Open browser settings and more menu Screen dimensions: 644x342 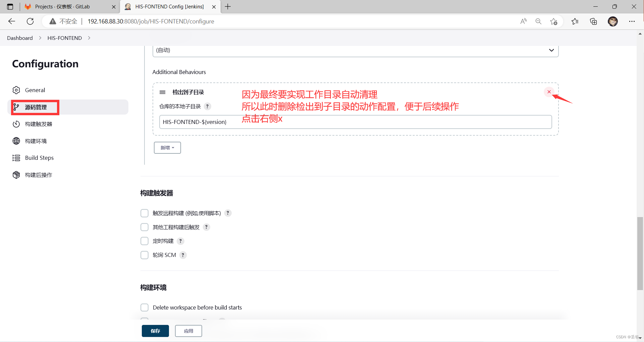[632, 21]
